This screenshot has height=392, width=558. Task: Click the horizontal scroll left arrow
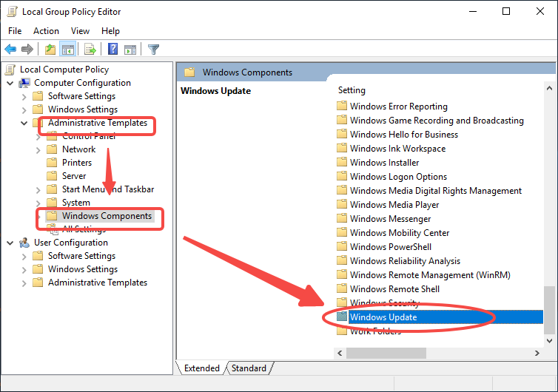340,353
